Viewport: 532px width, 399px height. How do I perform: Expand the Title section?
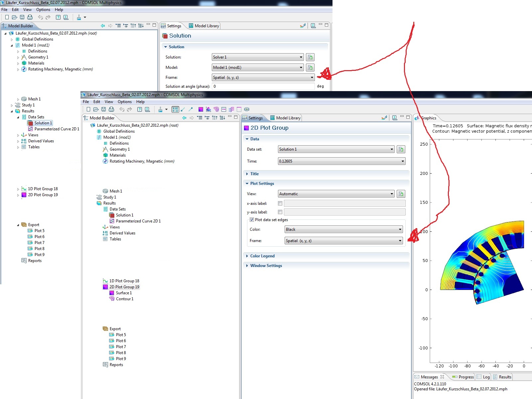(254, 174)
